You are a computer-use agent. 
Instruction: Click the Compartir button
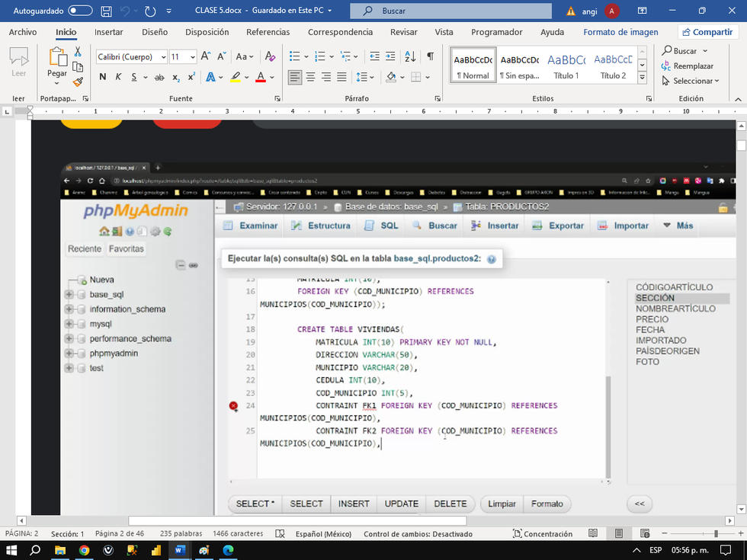707,32
